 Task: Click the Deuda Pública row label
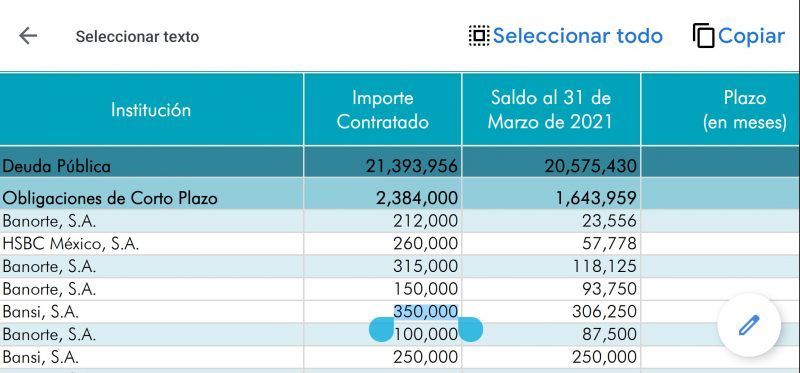coord(56,166)
